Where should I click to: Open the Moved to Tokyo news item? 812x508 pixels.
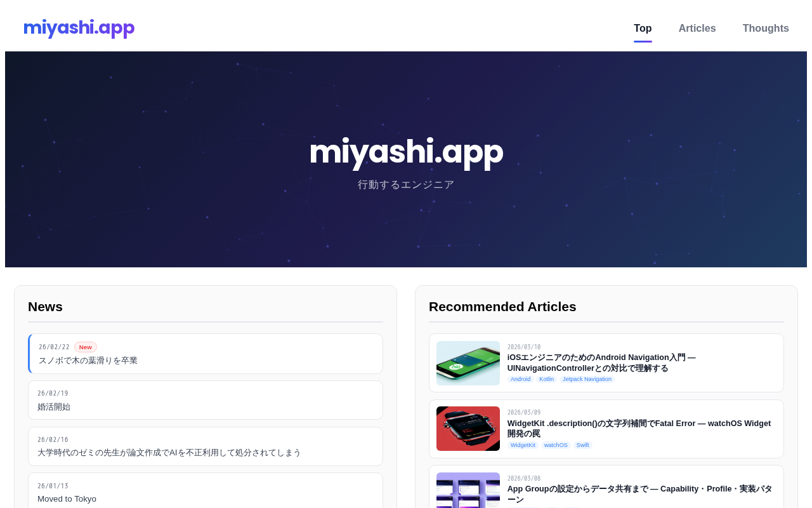tap(206, 491)
